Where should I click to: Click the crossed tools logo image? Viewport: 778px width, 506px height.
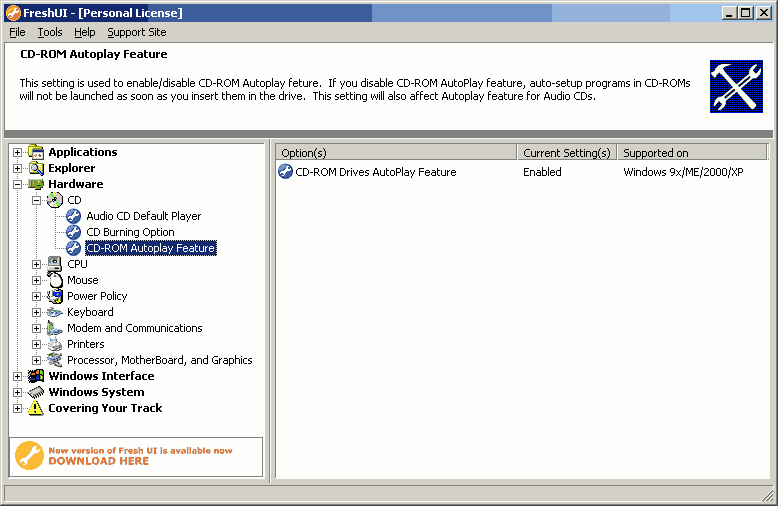(x=736, y=86)
